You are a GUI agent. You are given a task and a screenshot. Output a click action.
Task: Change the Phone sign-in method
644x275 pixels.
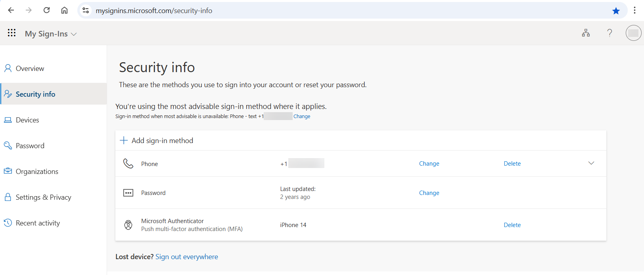pyautogui.click(x=429, y=164)
